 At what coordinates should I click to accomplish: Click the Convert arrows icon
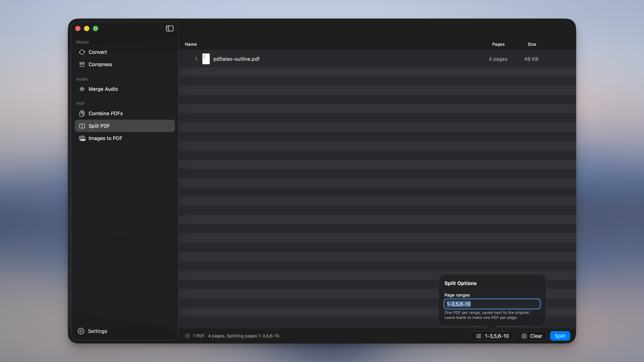tap(82, 52)
